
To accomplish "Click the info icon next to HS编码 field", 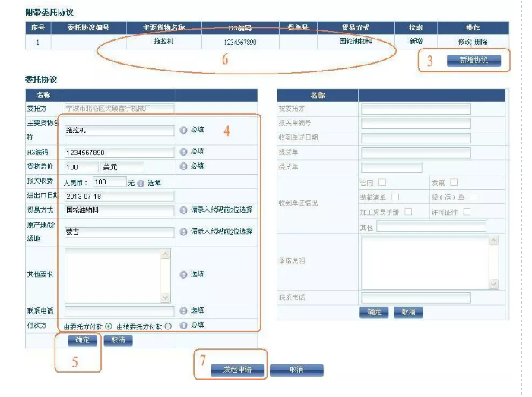I will point(183,151).
